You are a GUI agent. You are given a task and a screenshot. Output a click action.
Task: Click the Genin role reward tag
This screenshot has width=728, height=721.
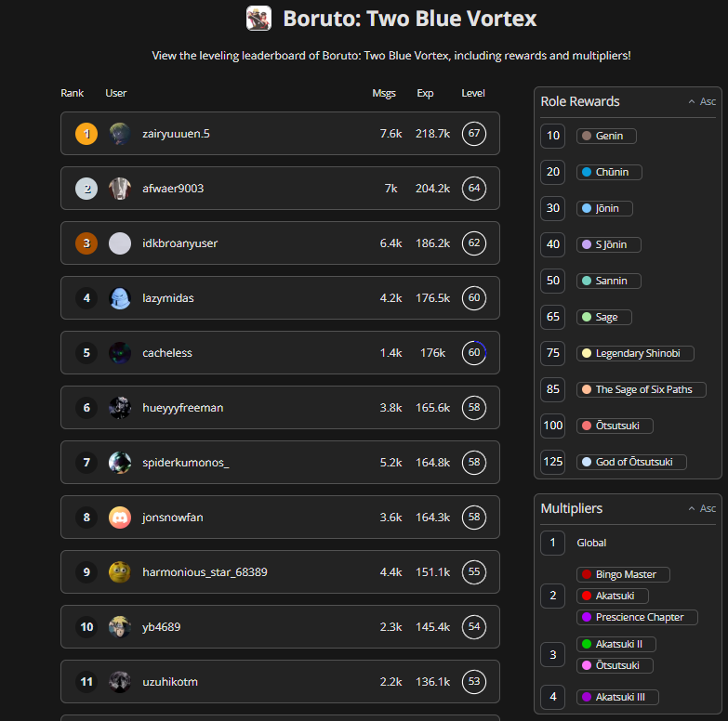coord(606,137)
